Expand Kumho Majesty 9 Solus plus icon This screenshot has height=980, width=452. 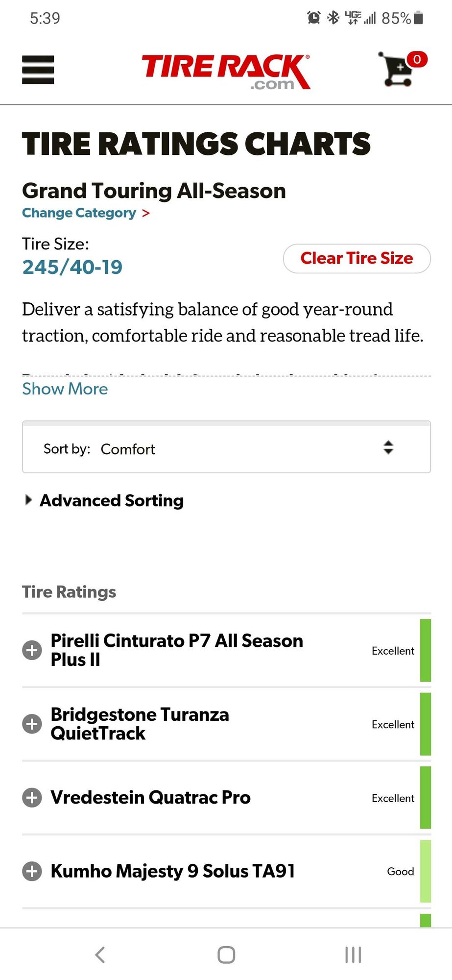[32, 871]
